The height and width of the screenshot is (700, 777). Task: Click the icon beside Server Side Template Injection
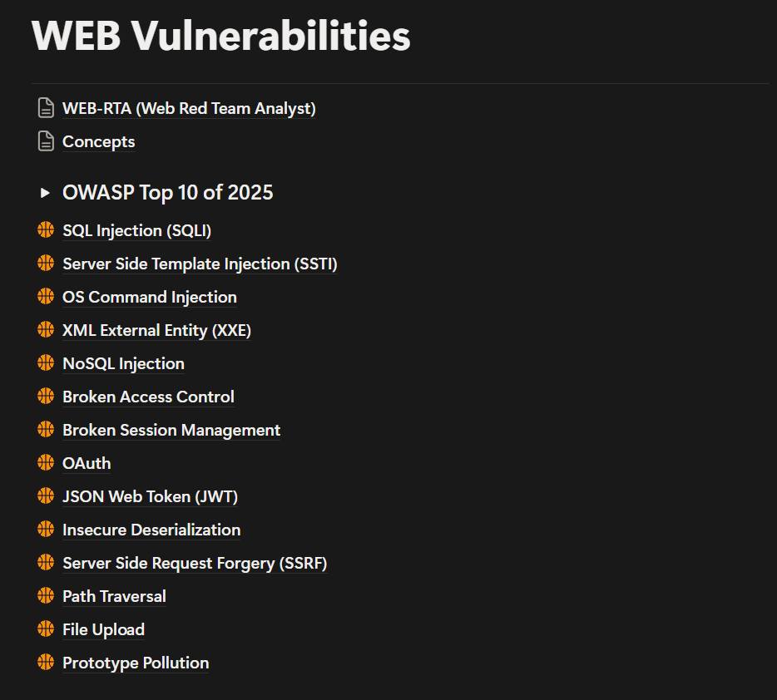pos(46,264)
